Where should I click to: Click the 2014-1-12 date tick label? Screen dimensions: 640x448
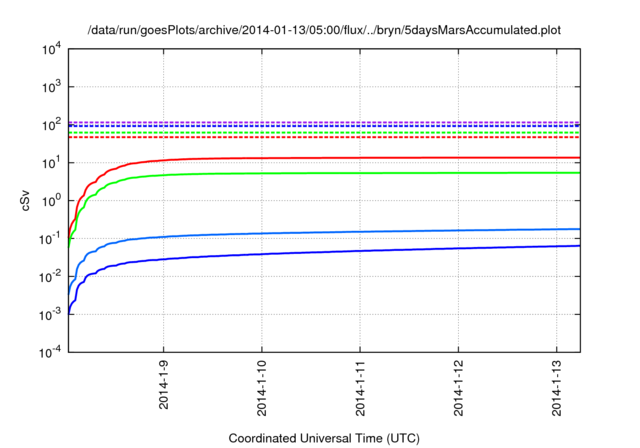click(458, 388)
